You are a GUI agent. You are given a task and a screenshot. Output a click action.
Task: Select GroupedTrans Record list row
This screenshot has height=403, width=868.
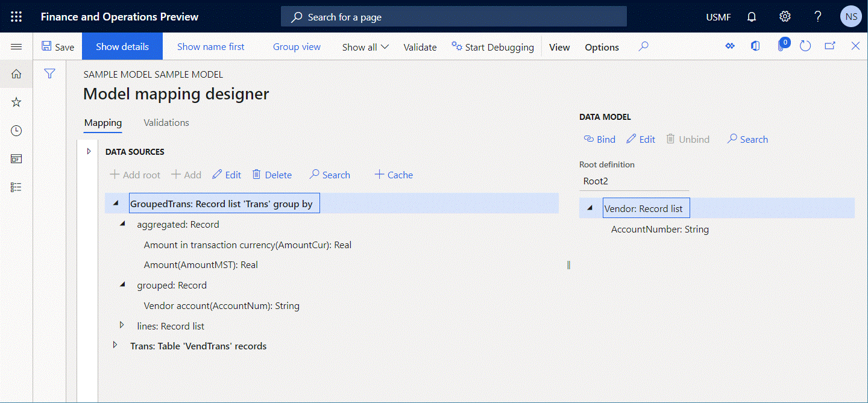[332, 204]
